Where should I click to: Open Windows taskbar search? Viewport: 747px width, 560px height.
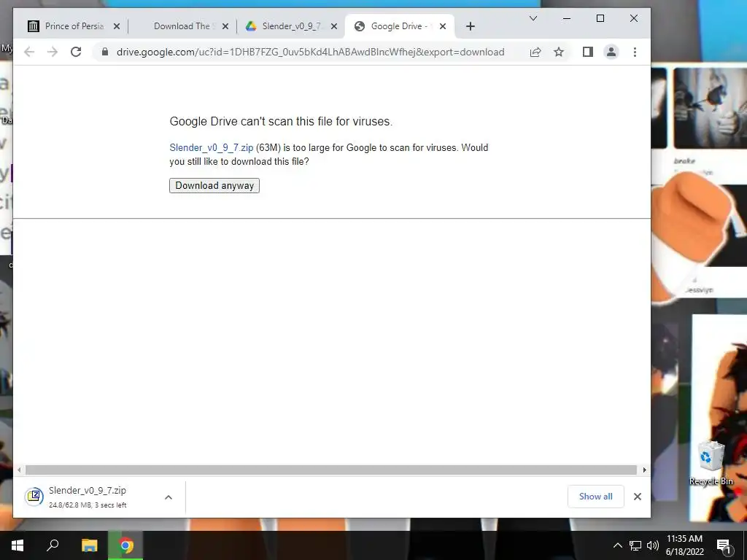[x=53, y=545]
